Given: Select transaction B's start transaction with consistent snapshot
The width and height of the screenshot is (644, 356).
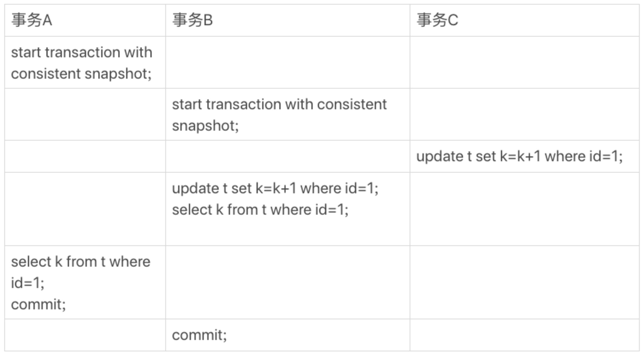Looking at the screenshot, I should click(279, 115).
